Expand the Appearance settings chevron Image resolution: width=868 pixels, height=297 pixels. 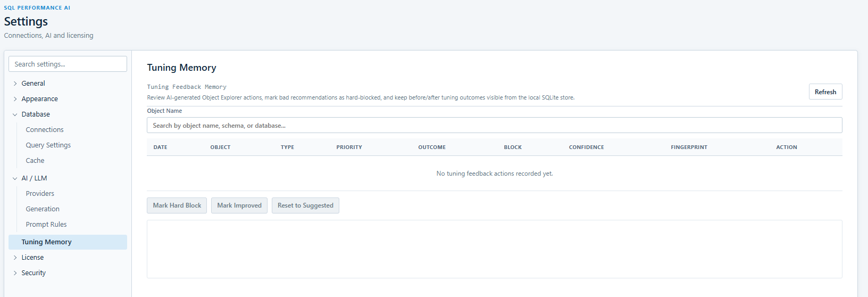(x=15, y=99)
